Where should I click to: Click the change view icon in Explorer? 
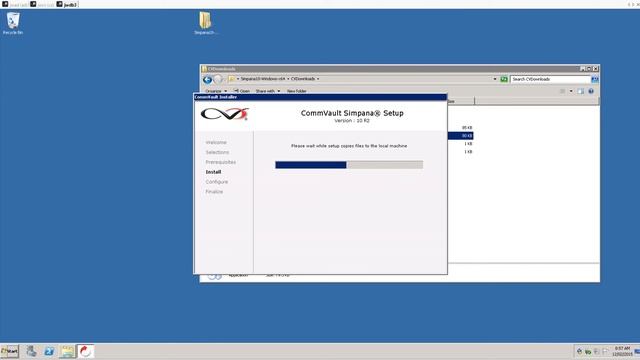coord(562,91)
